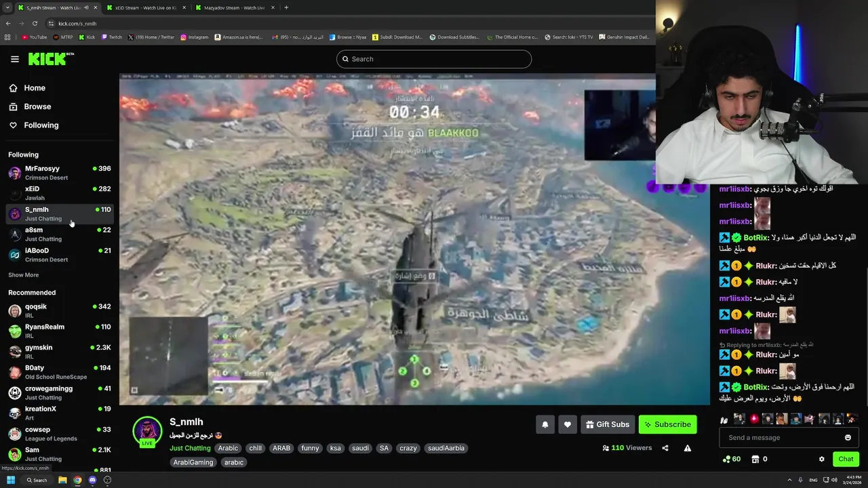Click the green Chat send button
The width and height of the screenshot is (868, 488).
coord(846,459)
